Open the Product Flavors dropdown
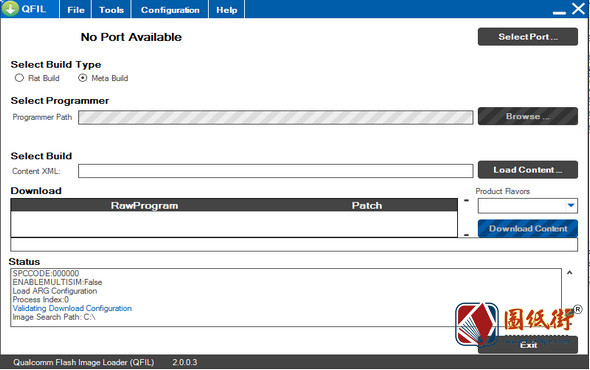This screenshot has width=590, height=370. (x=528, y=206)
